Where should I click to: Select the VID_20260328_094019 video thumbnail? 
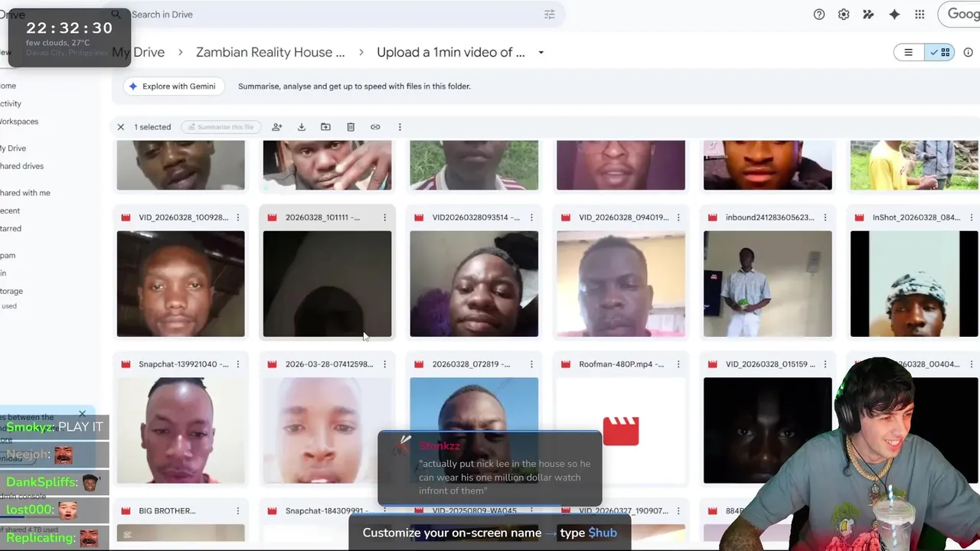tap(621, 284)
